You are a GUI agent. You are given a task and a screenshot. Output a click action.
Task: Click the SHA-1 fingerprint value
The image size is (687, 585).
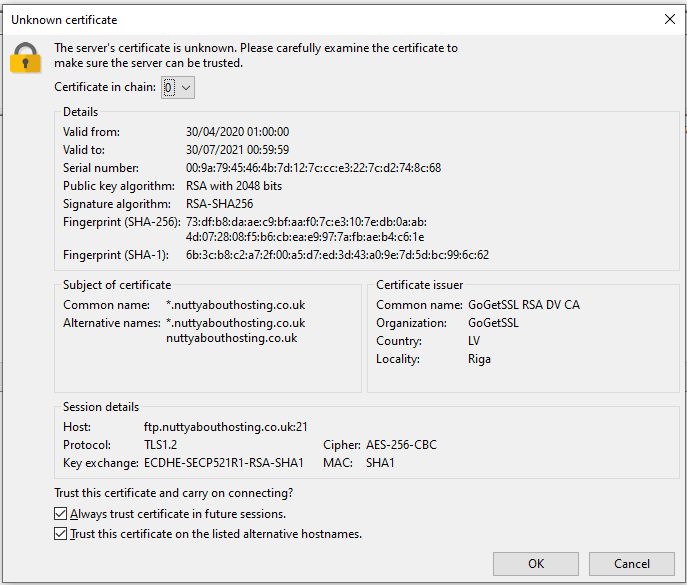[337, 255]
